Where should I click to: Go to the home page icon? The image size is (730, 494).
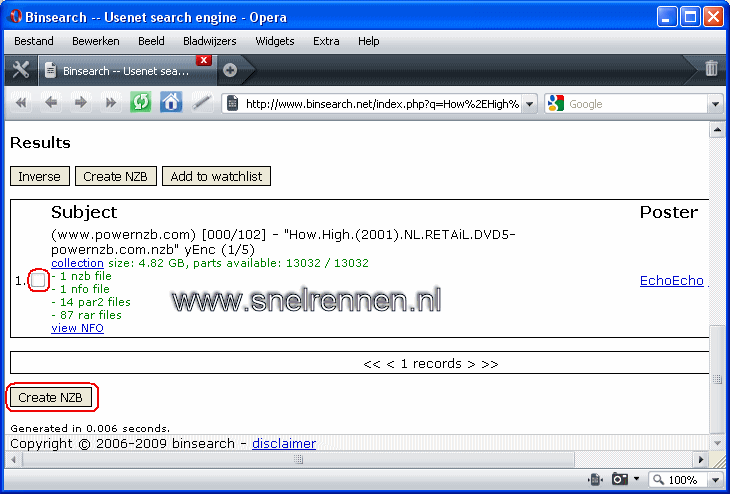tap(171, 102)
